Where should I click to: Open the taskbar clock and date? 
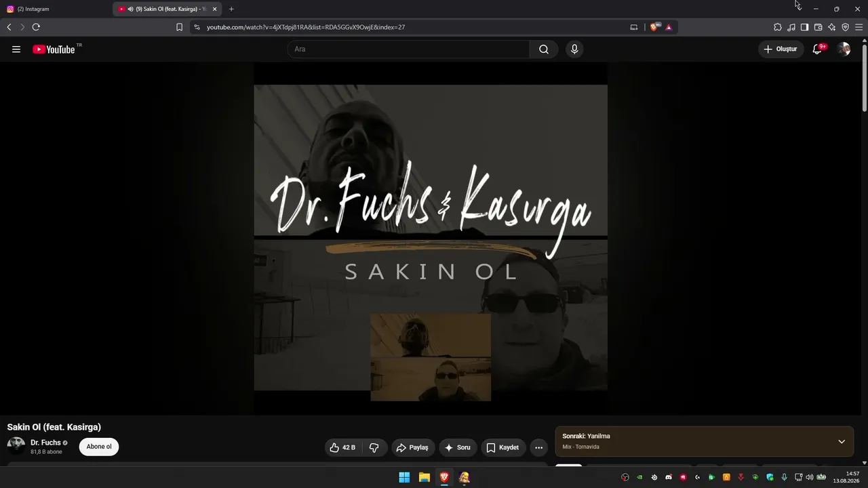(847, 477)
